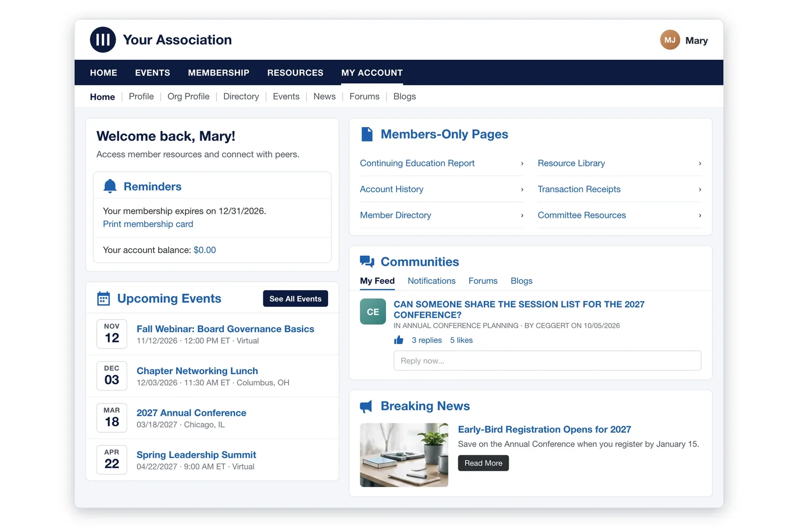Open the 3 replies link

[426, 340]
